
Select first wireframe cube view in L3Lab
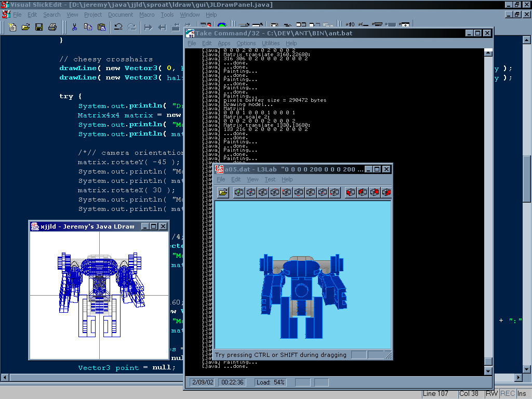(x=239, y=192)
